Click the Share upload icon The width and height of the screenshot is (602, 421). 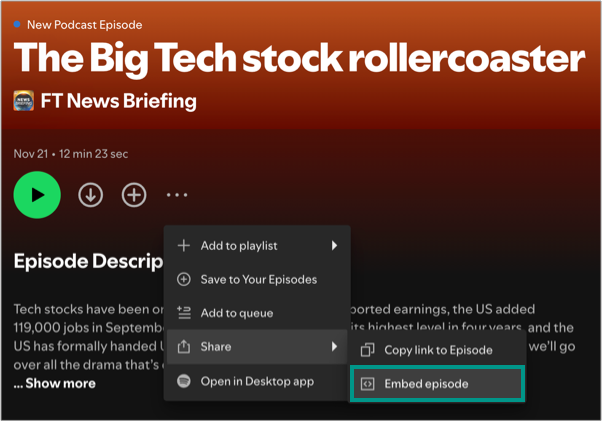[184, 347]
